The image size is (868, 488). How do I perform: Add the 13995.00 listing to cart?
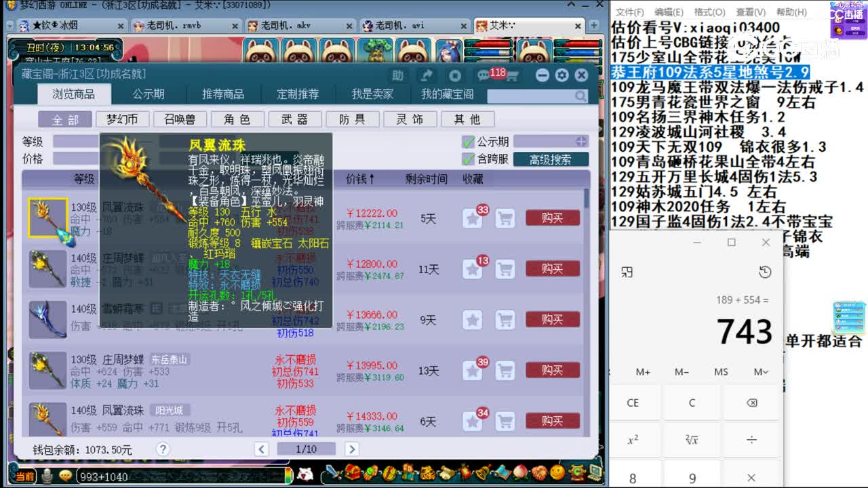tap(505, 371)
